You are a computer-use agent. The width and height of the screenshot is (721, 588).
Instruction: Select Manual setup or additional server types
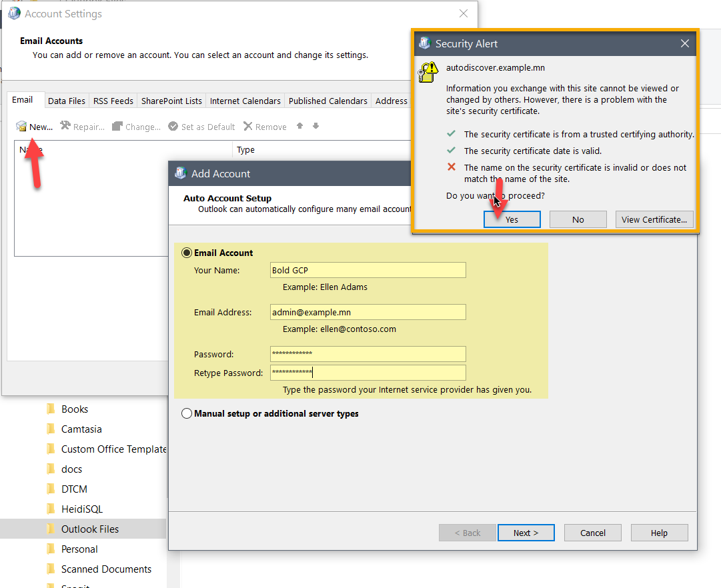(187, 413)
